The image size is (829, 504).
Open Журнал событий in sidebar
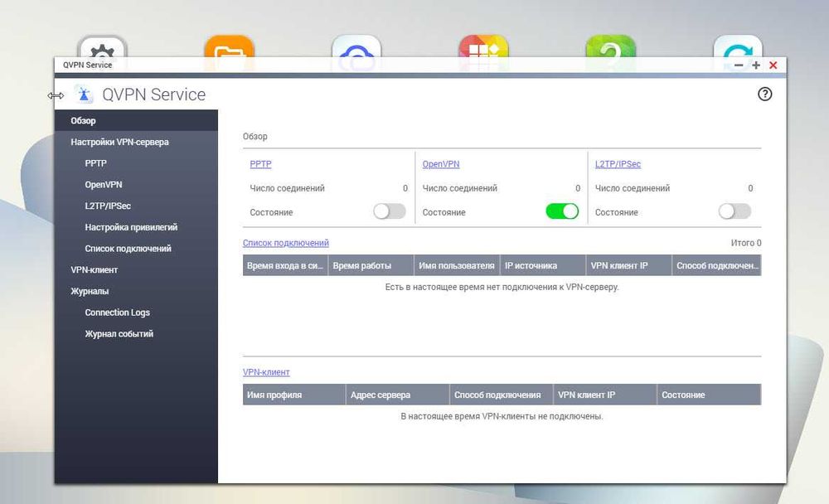[x=136, y=334]
